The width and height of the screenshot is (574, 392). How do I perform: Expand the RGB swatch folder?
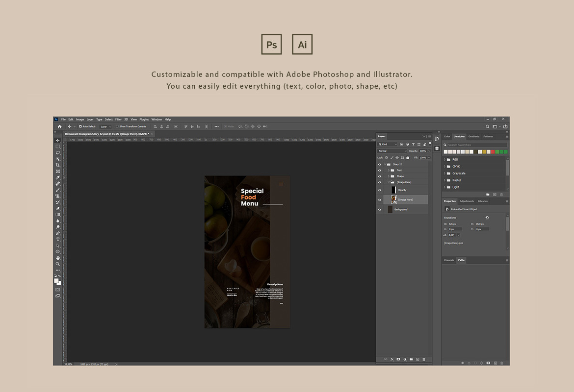[x=445, y=160]
